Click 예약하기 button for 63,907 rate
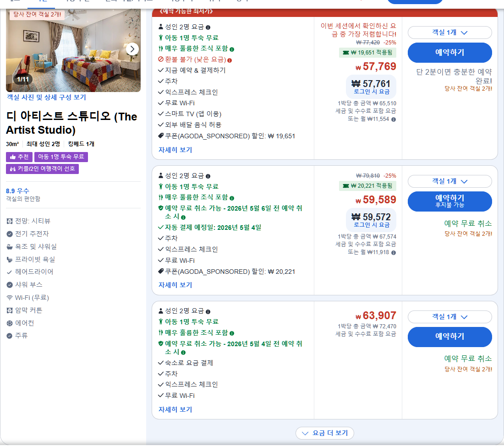This screenshot has height=446, width=504. tap(449, 337)
